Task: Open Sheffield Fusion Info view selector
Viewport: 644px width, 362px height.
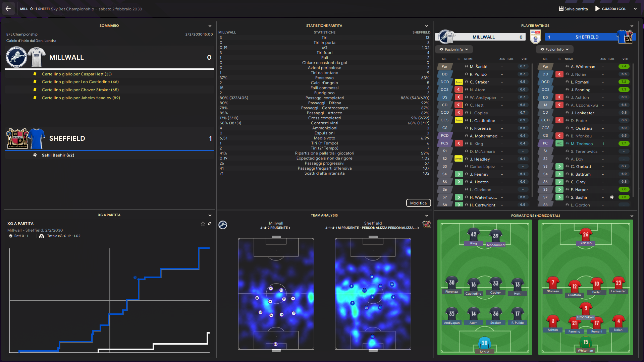Action: tap(554, 49)
